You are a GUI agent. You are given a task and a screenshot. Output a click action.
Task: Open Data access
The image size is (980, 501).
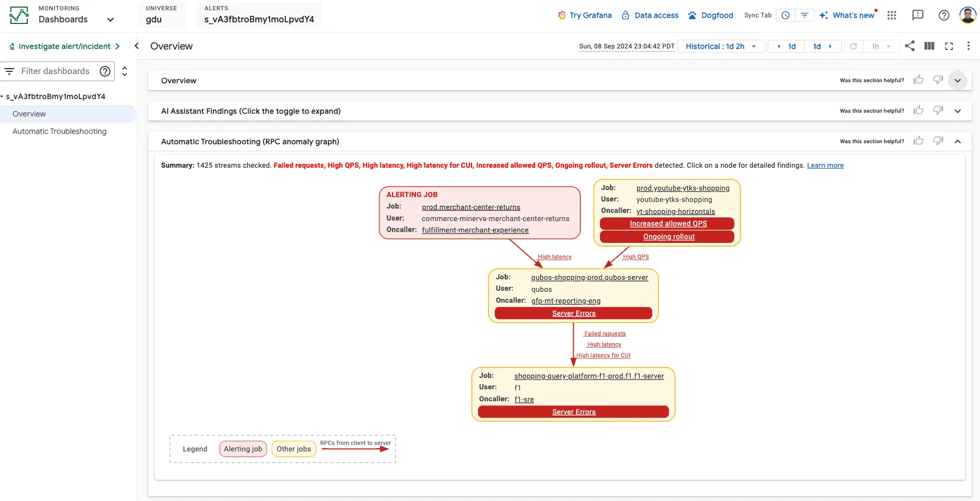click(x=650, y=15)
